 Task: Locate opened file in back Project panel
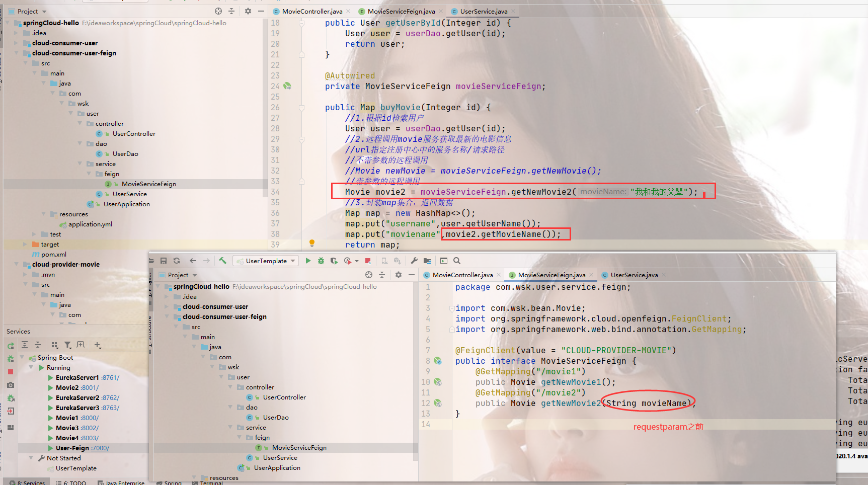(x=218, y=11)
